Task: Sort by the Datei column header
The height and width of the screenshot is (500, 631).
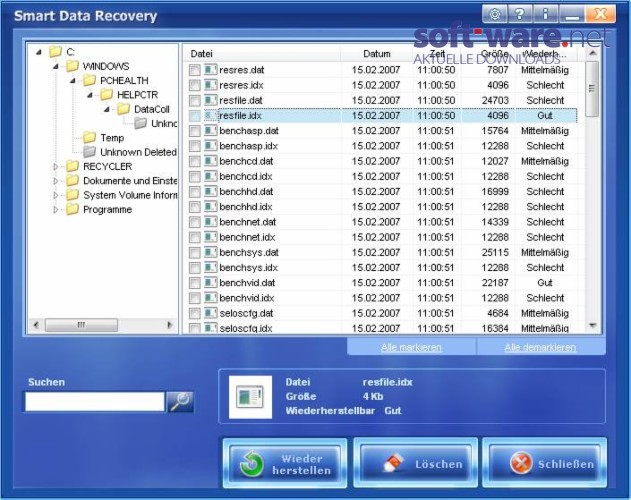Action: [262, 54]
